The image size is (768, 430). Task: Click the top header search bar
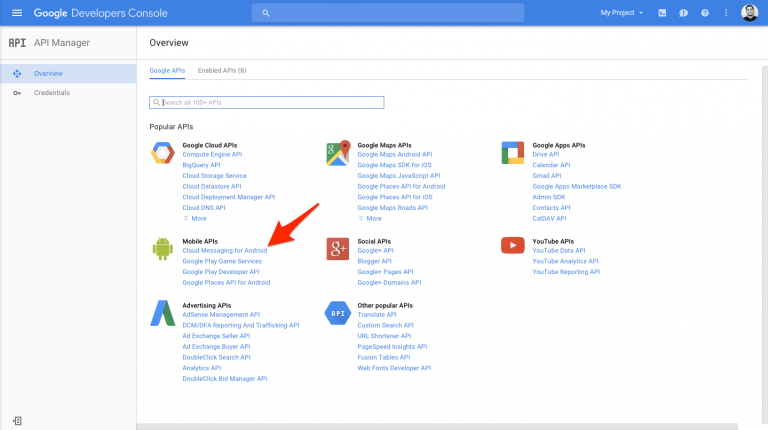[x=388, y=13]
